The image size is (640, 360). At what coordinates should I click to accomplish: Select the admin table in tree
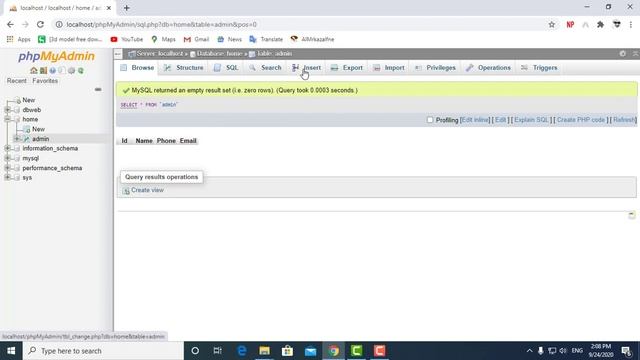(x=40, y=139)
